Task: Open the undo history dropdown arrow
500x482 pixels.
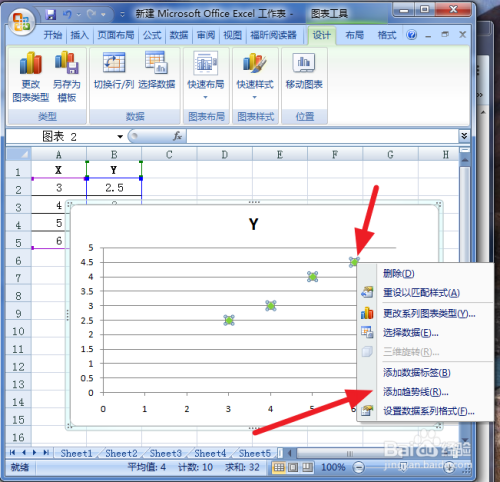Action: pos(79,15)
